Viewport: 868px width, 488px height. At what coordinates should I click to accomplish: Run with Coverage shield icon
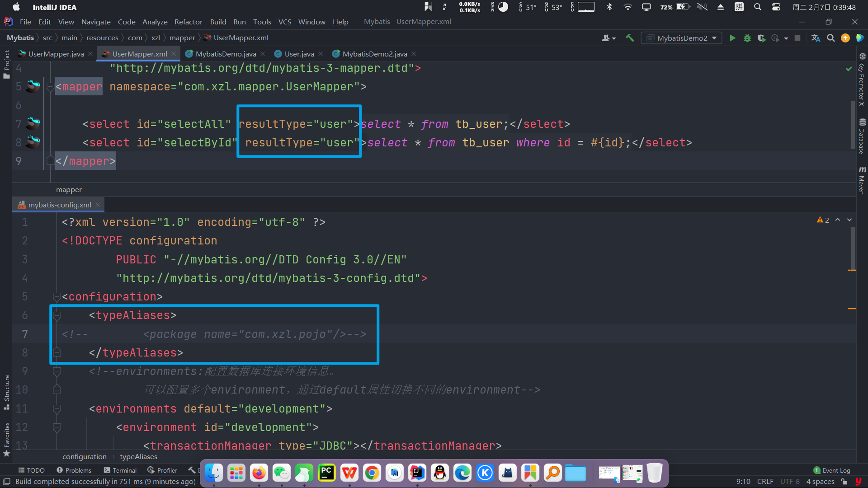pos(761,38)
